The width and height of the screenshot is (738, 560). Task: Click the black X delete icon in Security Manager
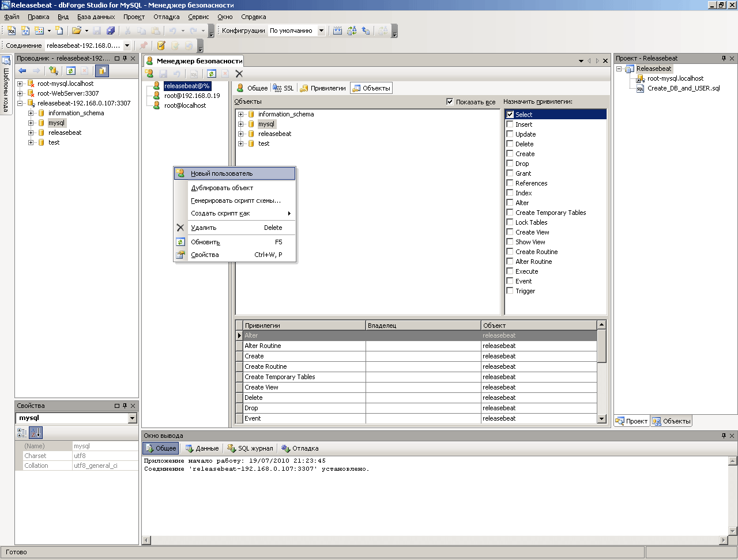(x=239, y=74)
